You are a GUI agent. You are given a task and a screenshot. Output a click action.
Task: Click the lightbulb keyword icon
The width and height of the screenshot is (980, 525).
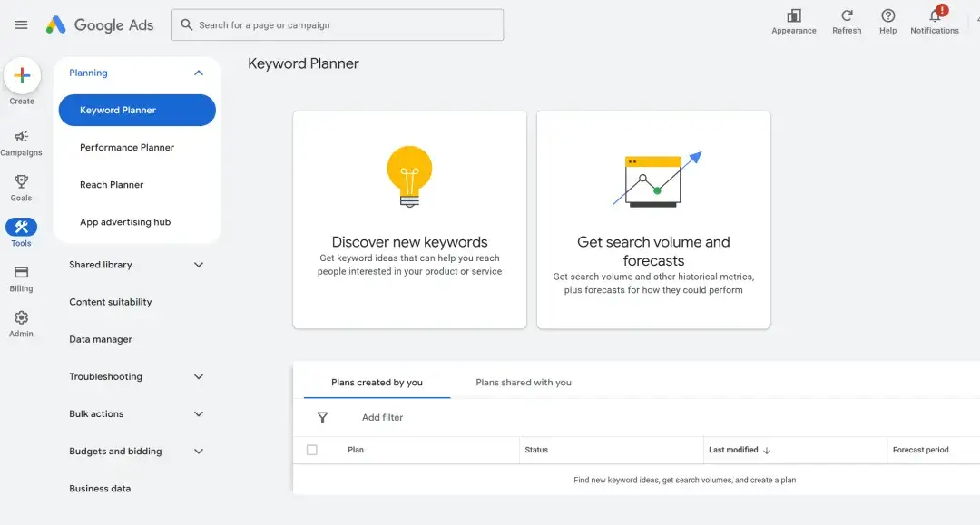point(409,177)
